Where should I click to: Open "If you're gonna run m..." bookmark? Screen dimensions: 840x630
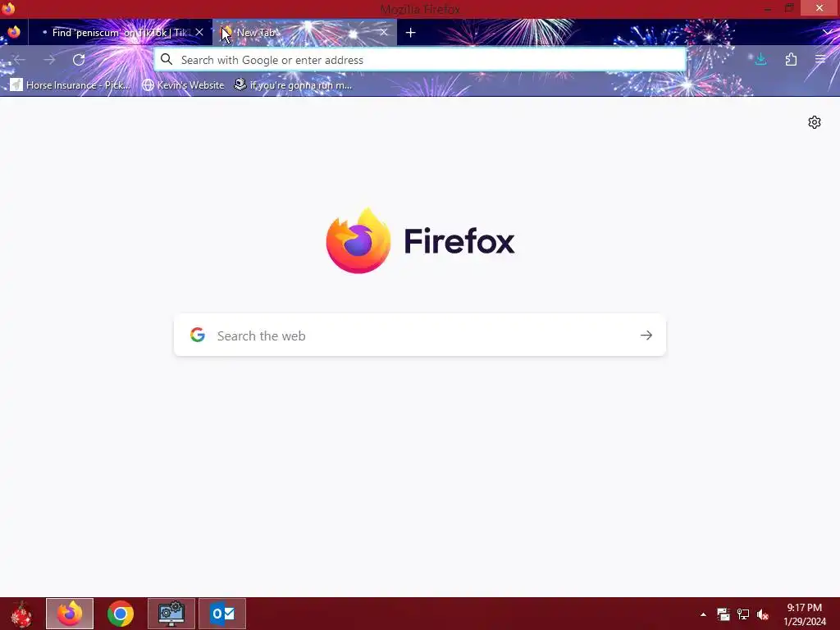(293, 84)
